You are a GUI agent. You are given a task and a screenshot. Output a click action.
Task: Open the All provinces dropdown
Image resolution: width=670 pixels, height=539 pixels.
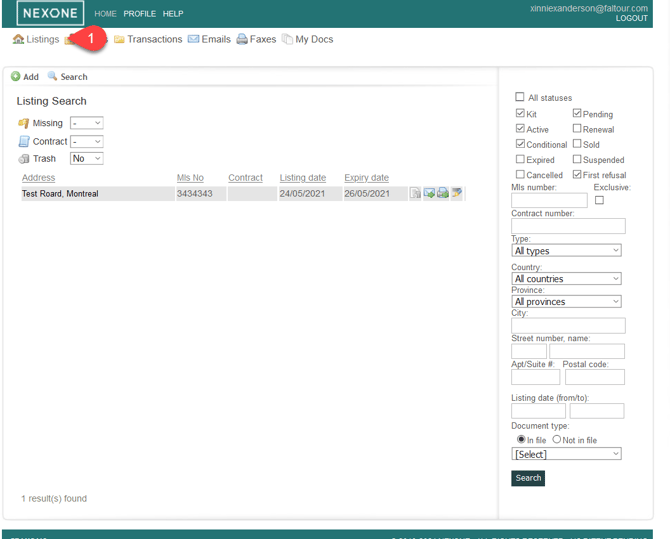(566, 301)
